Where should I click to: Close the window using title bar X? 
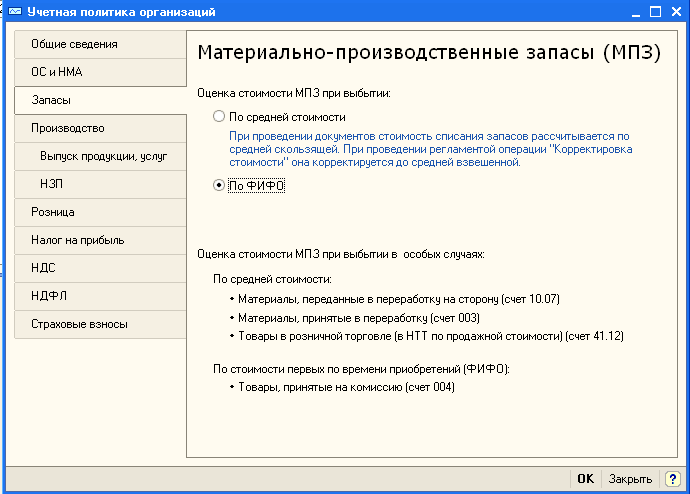tap(676, 12)
